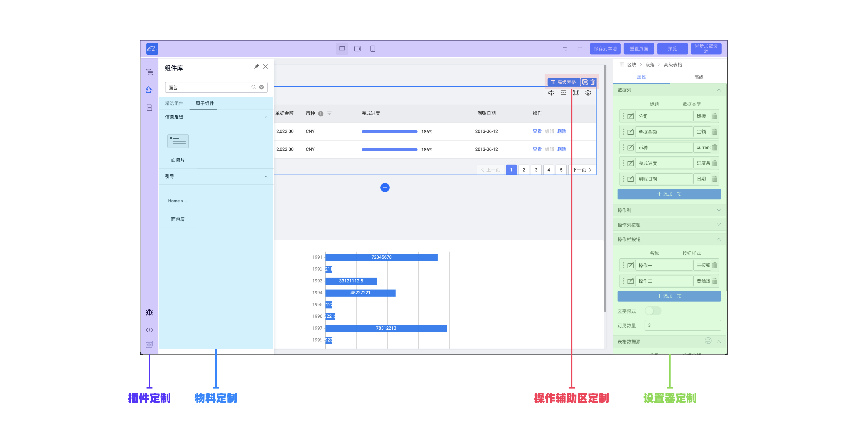Click the table settings gear icon

coord(588,93)
